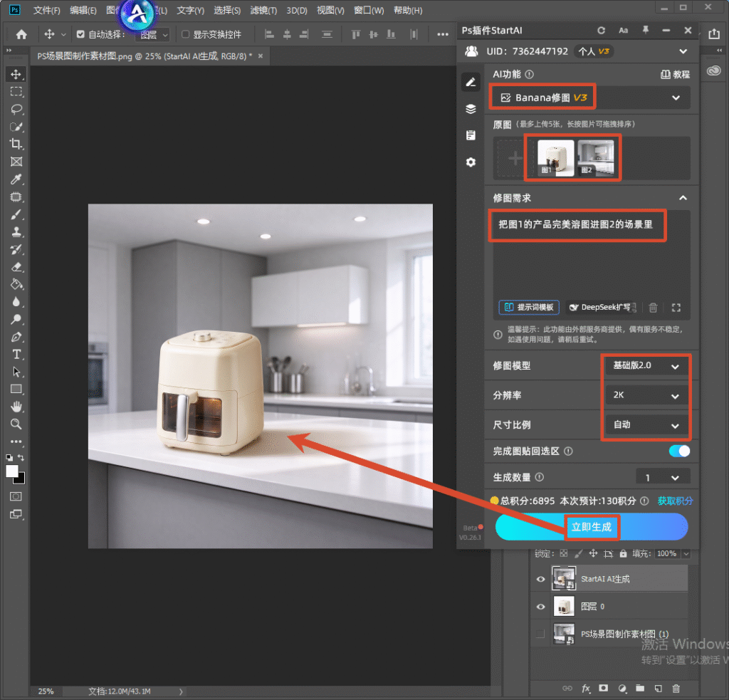
Task: Open the Banana修图 AI function dropdown
Action: [x=590, y=98]
